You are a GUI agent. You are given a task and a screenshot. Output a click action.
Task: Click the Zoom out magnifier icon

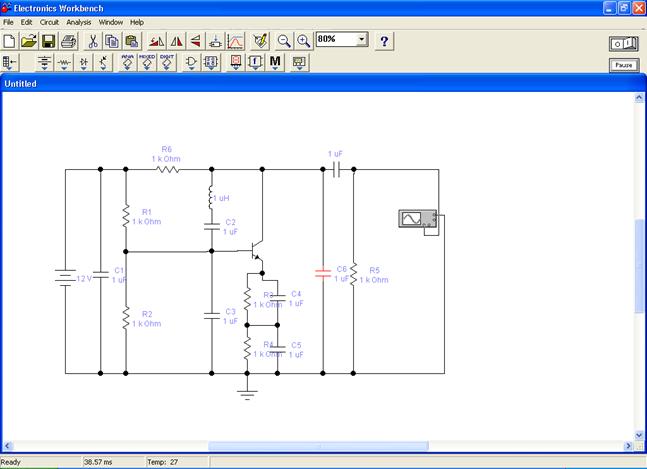click(284, 41)
